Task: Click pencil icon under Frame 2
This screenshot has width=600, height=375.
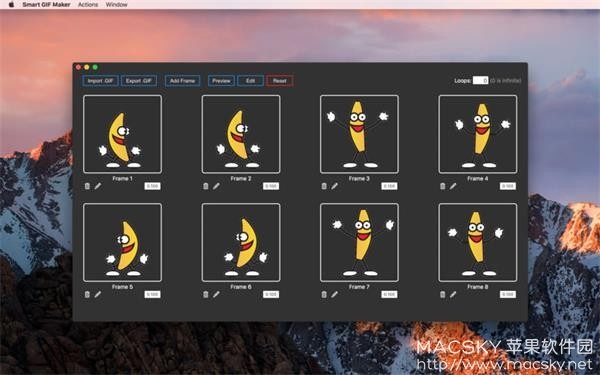Action: pos(217,186)
